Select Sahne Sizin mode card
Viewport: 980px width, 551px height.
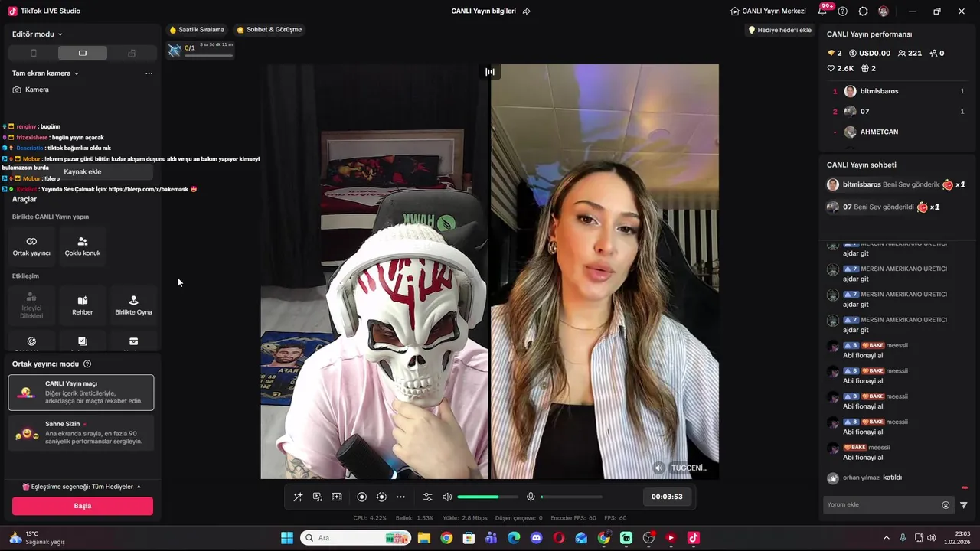pos(81,433)
